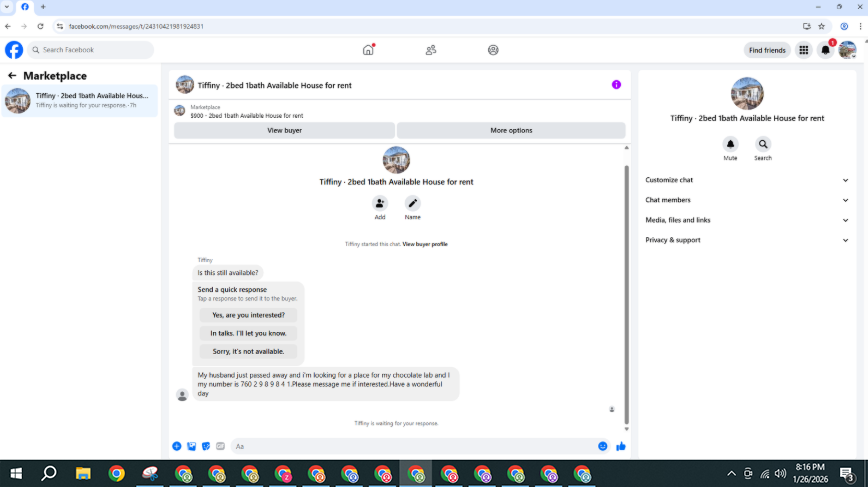Open the clock showing 8:16 PM
Image resolution: width=868 pixels, height=487 pixels.
click(810, 473)
